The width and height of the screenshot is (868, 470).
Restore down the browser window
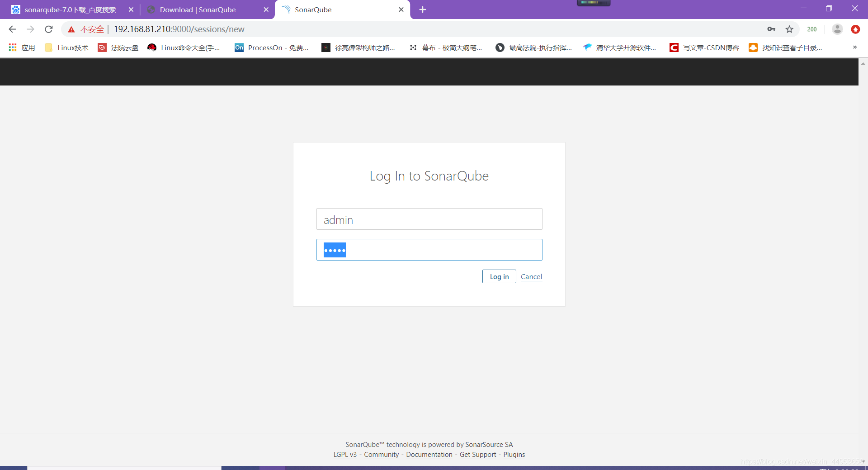coord(829,9)
